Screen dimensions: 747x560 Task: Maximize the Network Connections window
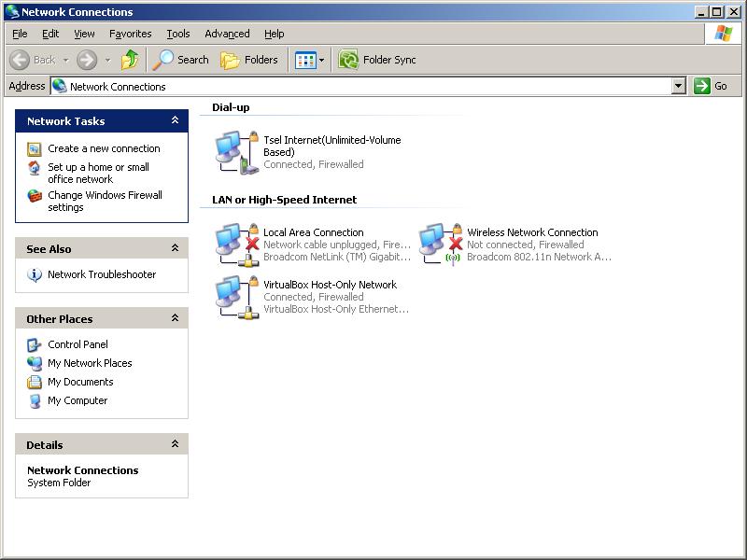(717, 12)
